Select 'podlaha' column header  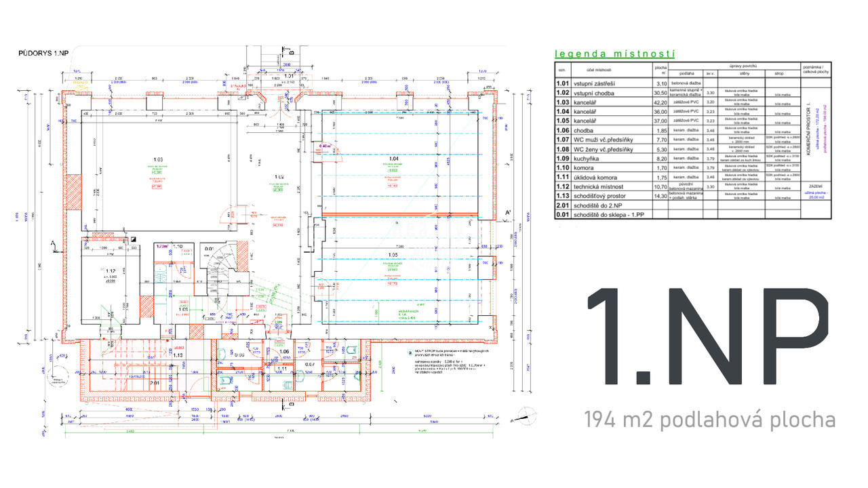(x=686, y=74)
